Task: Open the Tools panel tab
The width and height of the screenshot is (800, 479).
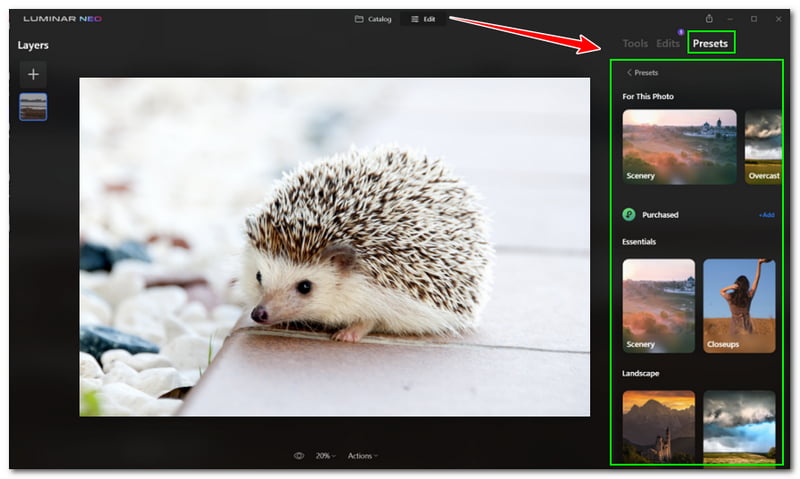Action: 635,43
